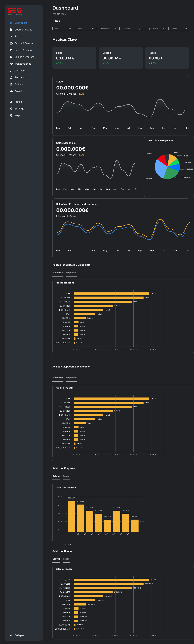Screen dimensions: 194x644
Task: Click the Cobros / Pagos document icon
Action: point(11,30)
